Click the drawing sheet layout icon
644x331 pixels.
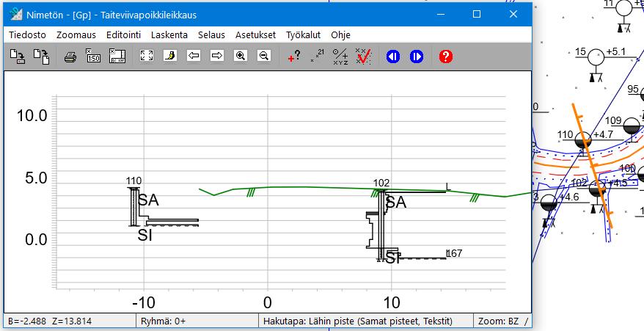117,56
